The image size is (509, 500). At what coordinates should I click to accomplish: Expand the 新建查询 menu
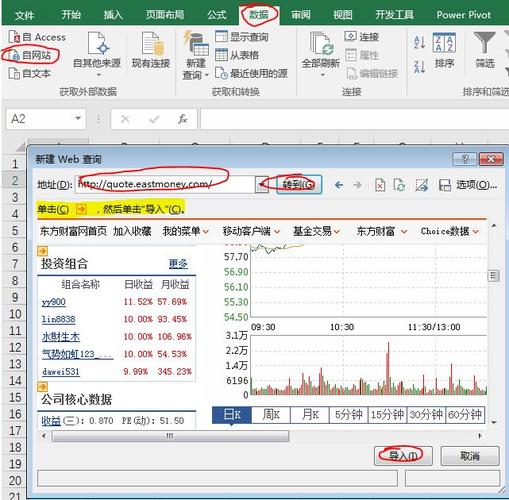click(196, 56)
